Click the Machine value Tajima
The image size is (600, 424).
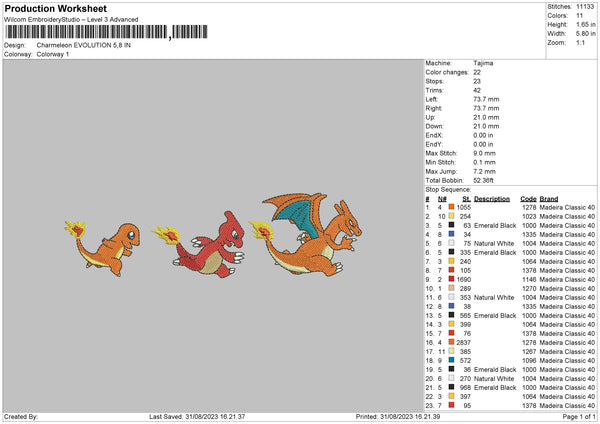[483, 62]
